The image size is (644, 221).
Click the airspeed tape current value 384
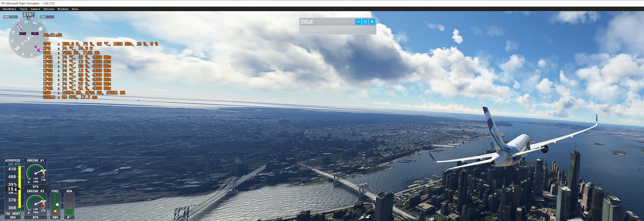(x=12, y=189)
